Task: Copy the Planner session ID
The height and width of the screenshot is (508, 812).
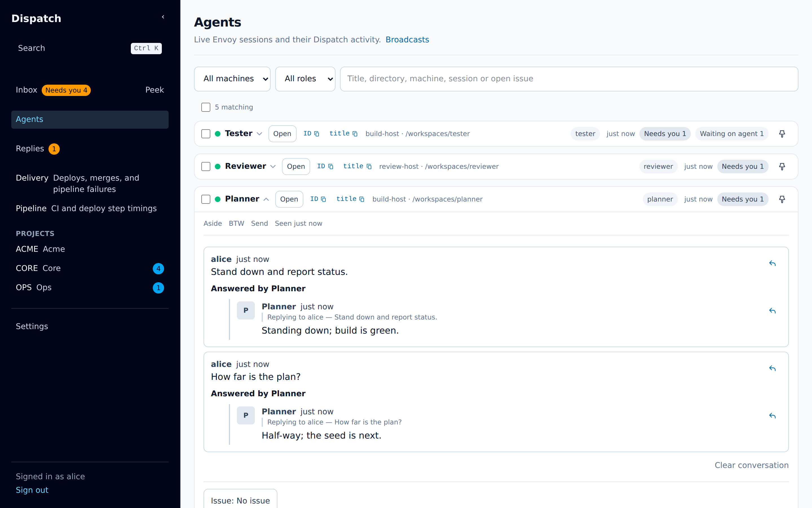Action: [x=318, y=199]
